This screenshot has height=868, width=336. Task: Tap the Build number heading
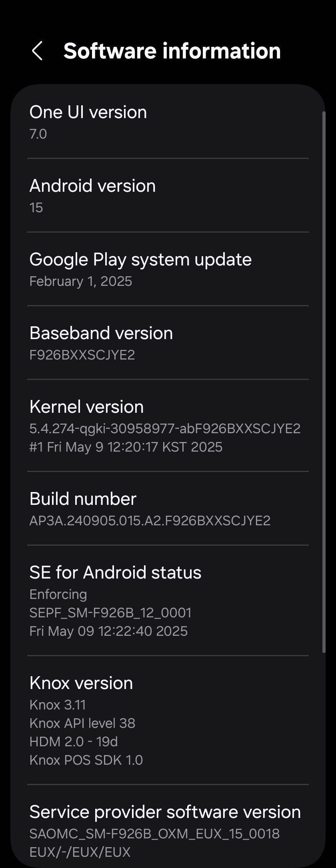click(x=83, y=499)
